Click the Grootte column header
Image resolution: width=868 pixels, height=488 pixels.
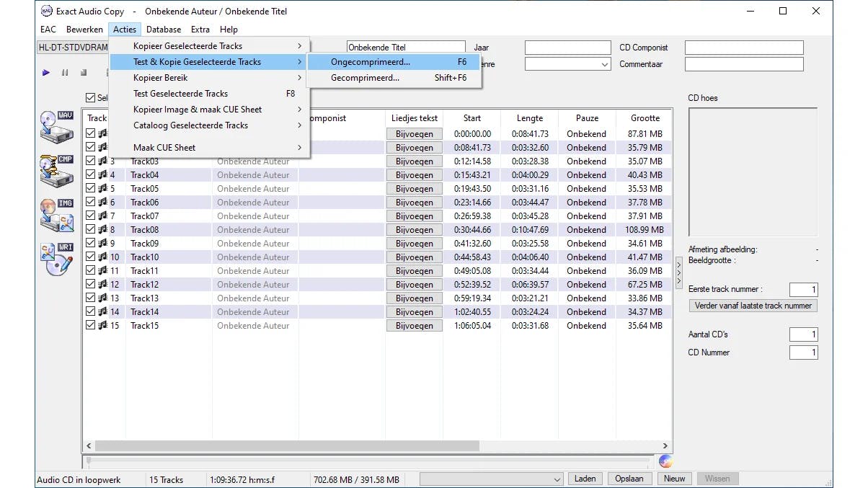(x=645, y=118)
